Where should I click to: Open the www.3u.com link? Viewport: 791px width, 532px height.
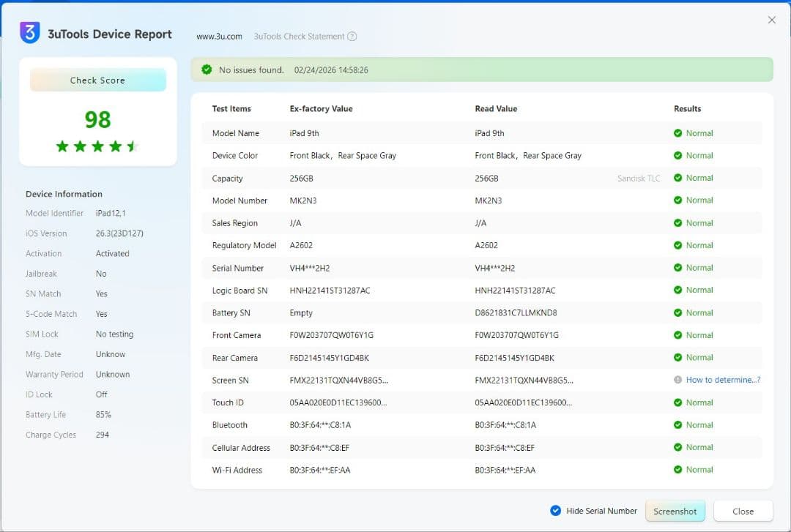[x=219, y=37]
